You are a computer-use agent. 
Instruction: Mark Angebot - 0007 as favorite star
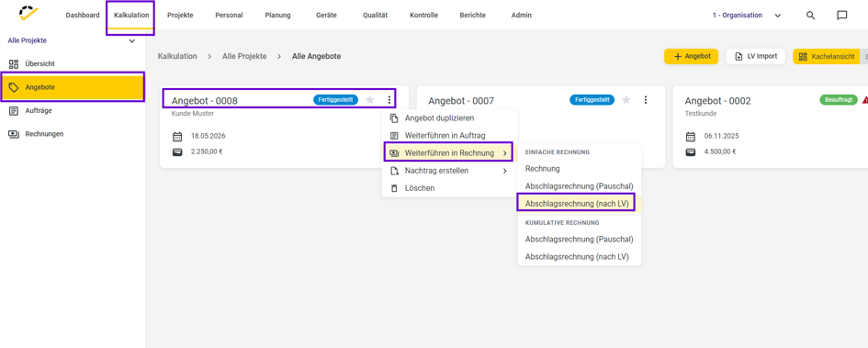click(x=626, y=99)
